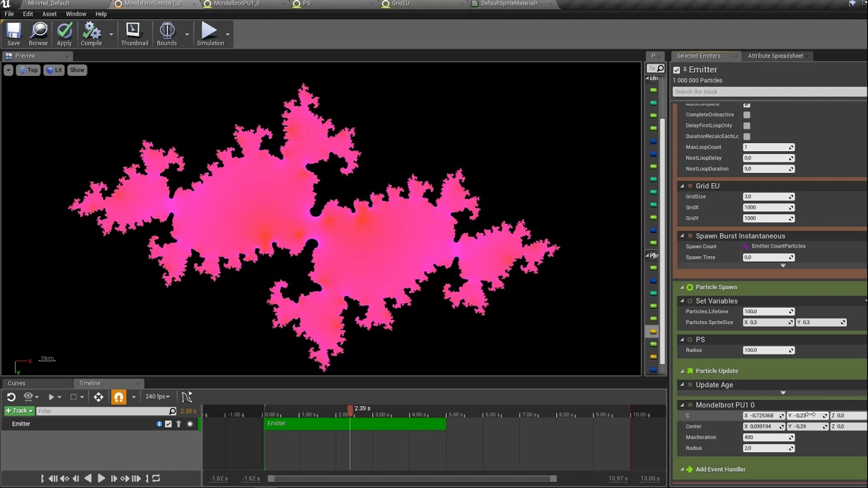Click the search magnifier in the narrow parameters panel

click(660, 68)
